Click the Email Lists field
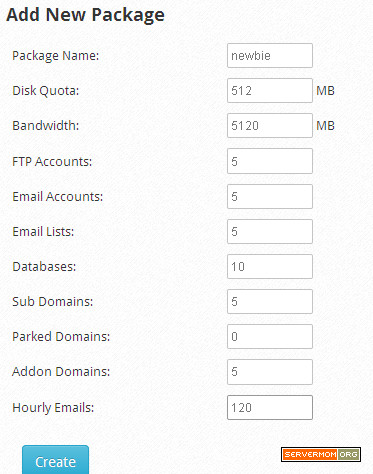This screenshot has height=474, width=373. [270, 231]
